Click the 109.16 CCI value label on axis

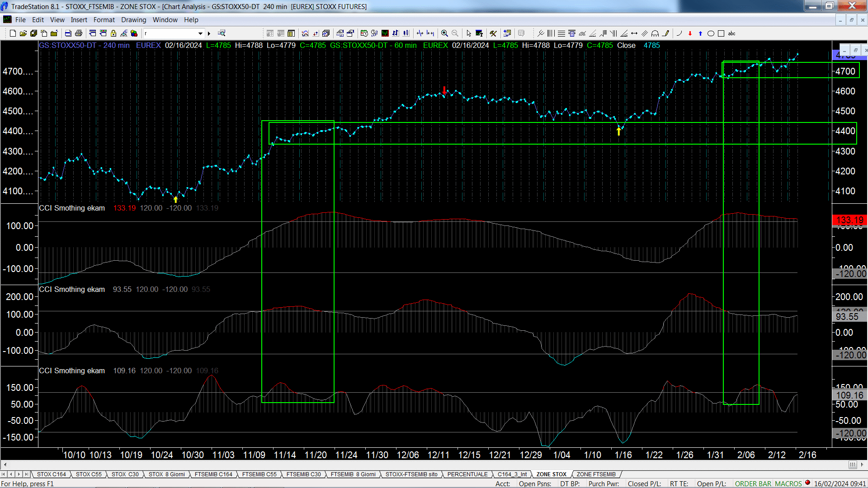tap(849, 395)
